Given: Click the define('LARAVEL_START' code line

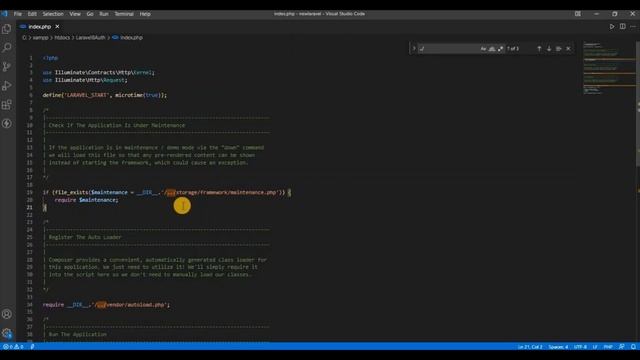Looking at the screenshot, I should click(104, 95).
